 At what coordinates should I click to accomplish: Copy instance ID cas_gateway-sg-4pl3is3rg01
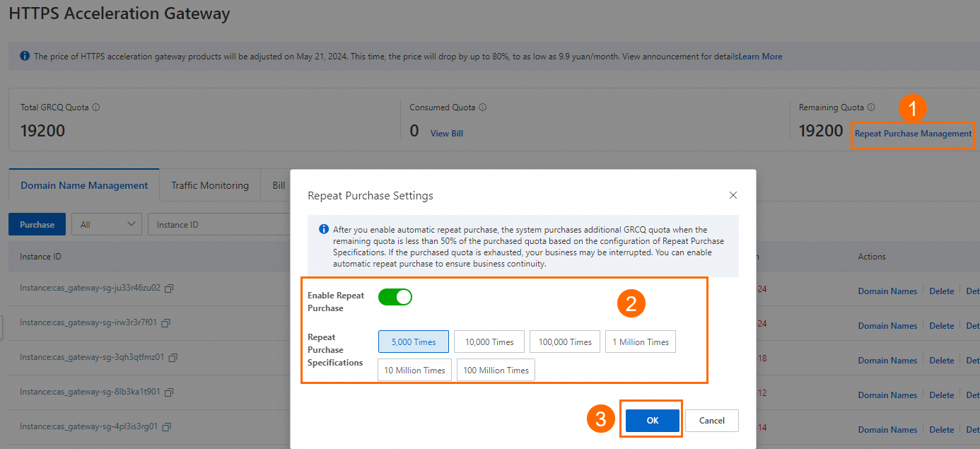click(165, 427)
